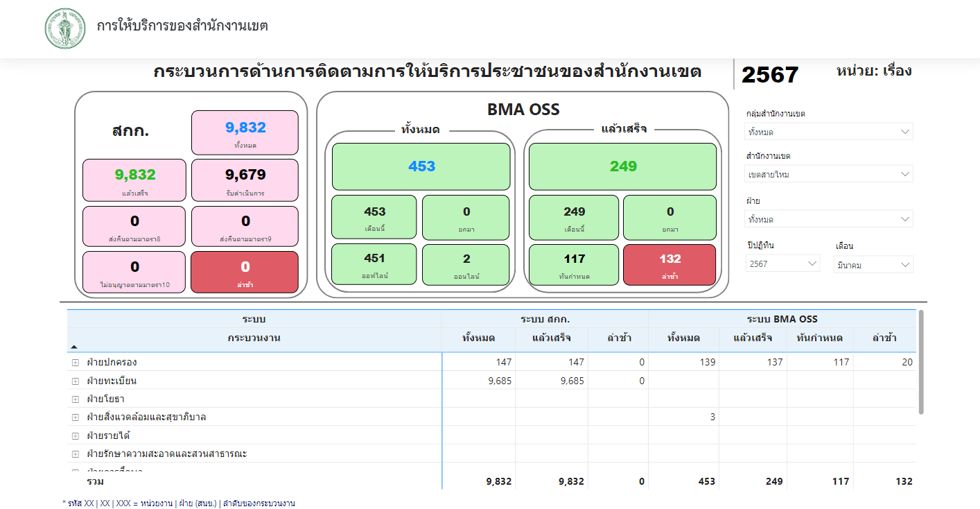
Task: Open the เดือน dropdown showing มีนาคม
Action: pyautogui.click(x=873, y=264)
